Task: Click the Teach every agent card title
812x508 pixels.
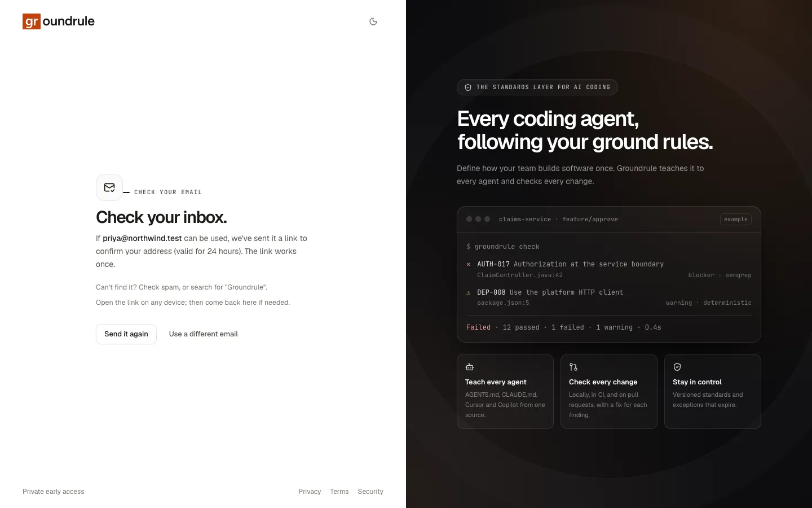Action: [x=496, y=382]
